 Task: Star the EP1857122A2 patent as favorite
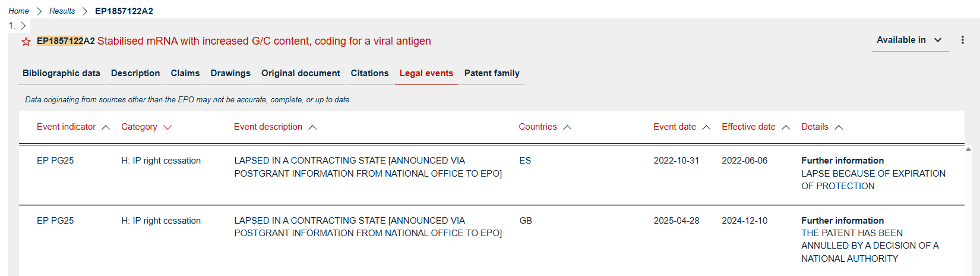pyautogui.click(x=26, y=42)
